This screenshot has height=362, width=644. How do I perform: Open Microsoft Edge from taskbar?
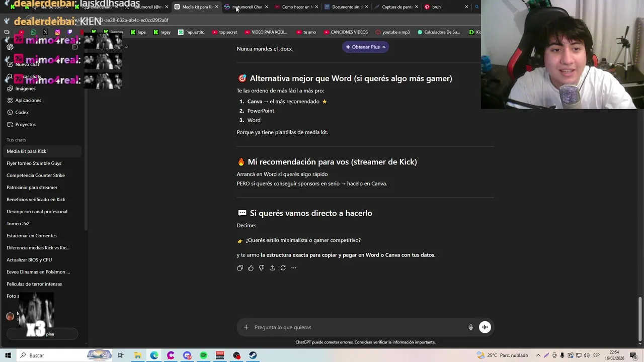tap(154, 355)
